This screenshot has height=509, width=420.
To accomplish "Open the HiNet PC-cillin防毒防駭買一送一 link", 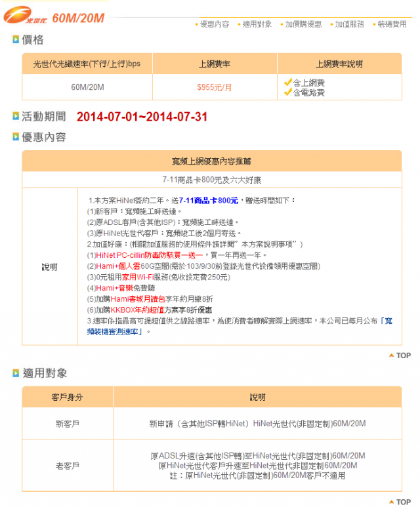I will pos(150,255).
